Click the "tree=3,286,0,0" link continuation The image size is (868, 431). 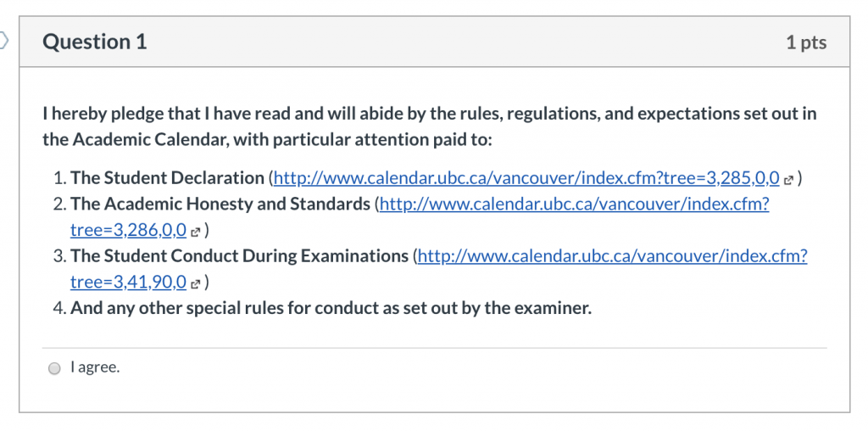click(x=129, y=230)
